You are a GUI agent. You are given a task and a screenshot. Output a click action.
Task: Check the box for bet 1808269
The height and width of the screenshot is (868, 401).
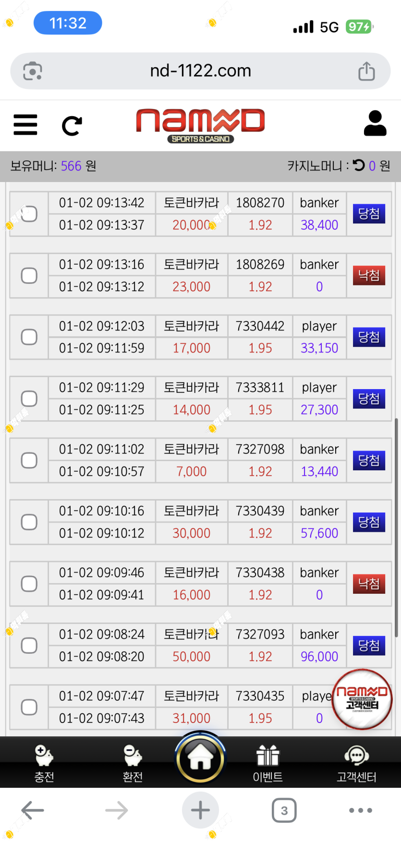(x=29, y=276)
